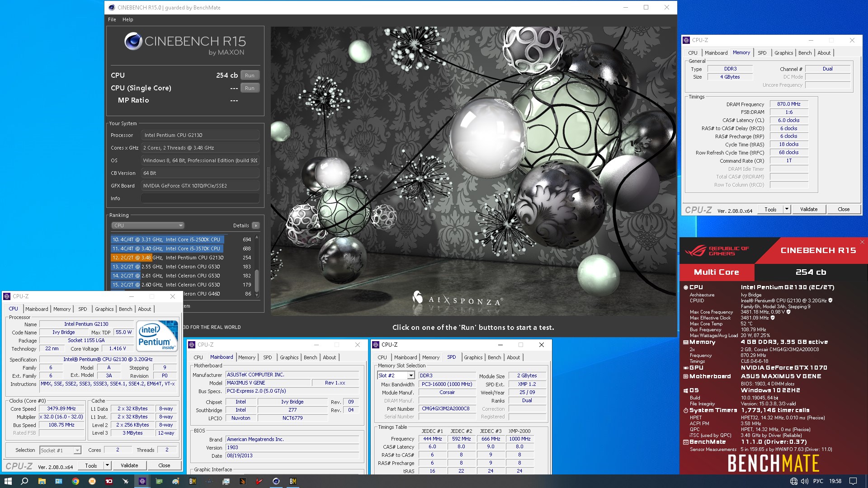Run the multi-core CPU benchmark

250,75
